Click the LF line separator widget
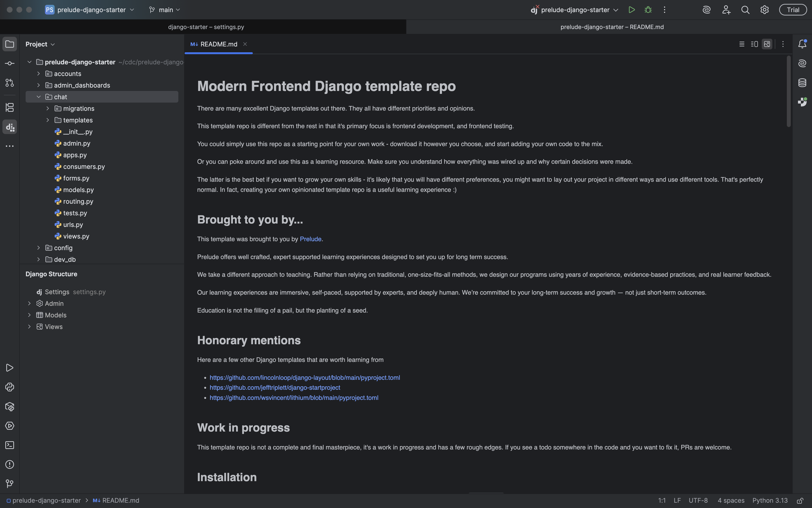The width and height of the screenshot is (812, 508). click(677, 501)
